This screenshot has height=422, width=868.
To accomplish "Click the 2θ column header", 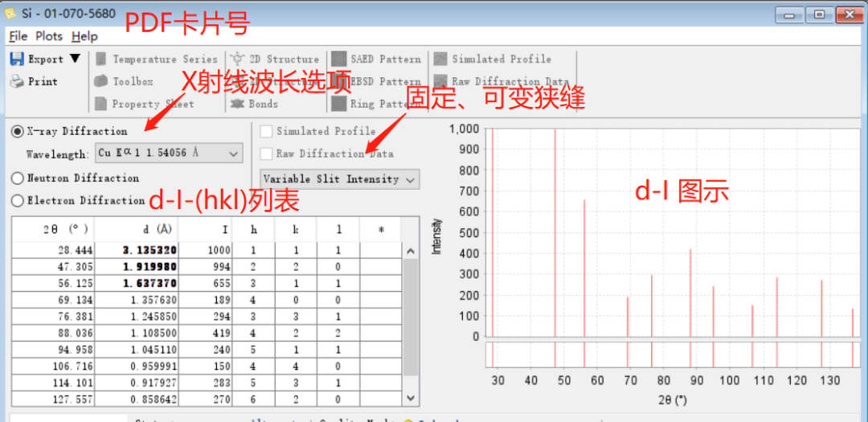I will 53,229.
